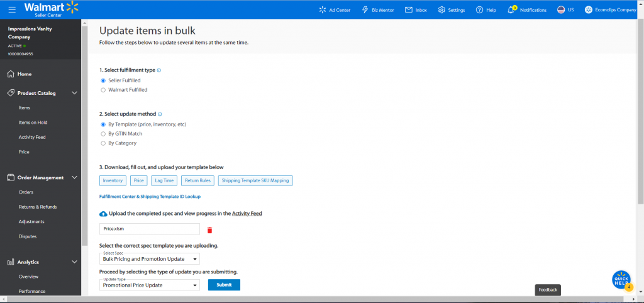Go to Items on Hold in sidebar

[30, 123]
